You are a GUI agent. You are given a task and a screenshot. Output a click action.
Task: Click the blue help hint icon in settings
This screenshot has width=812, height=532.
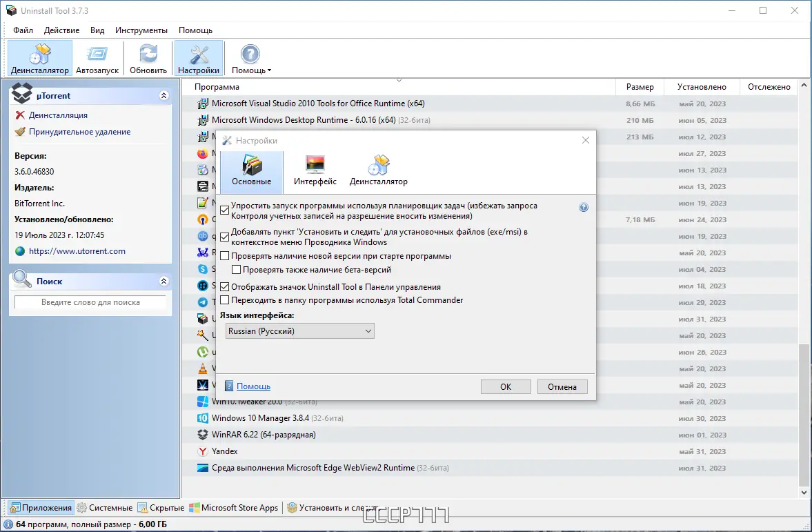click(x=584, y=207)
